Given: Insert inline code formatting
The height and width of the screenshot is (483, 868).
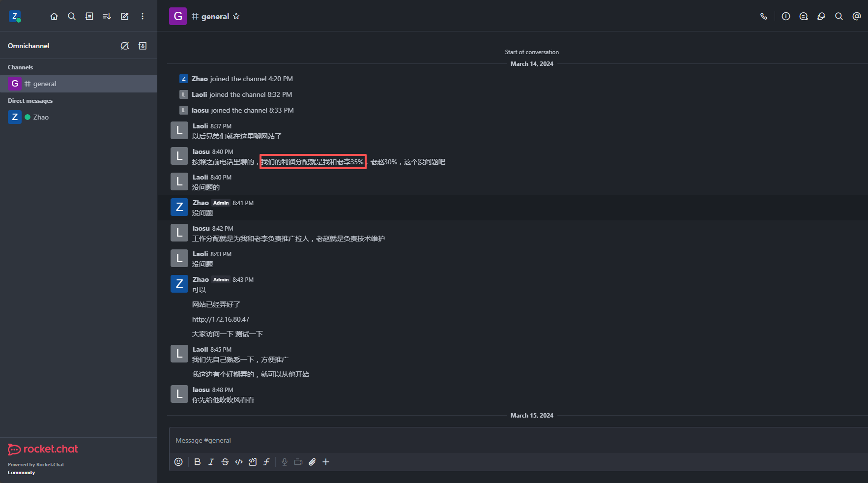Looking at the screenshot, I should coord(239,462).
